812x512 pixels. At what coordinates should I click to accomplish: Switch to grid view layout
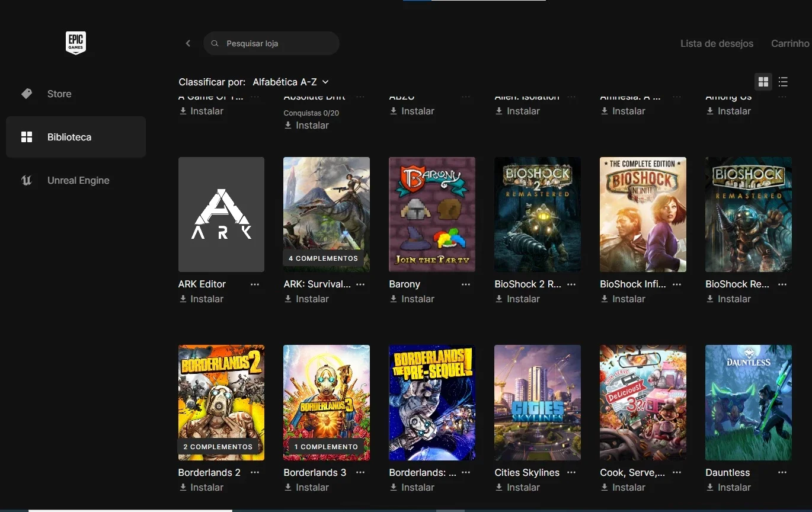(763, 82)
